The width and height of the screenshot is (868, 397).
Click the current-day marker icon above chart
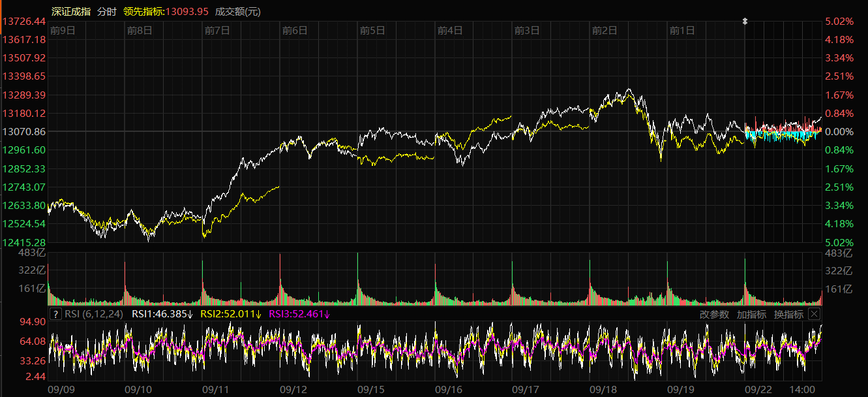pos(745,22)
